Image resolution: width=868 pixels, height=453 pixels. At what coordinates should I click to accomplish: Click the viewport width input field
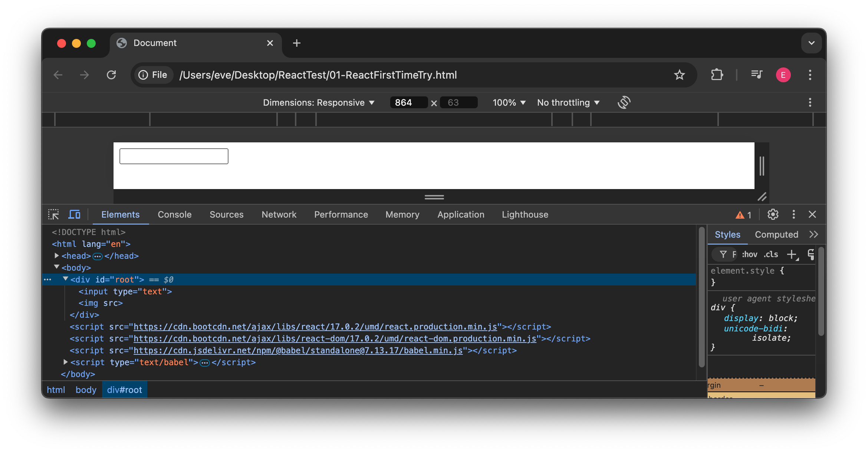[408, 102]
